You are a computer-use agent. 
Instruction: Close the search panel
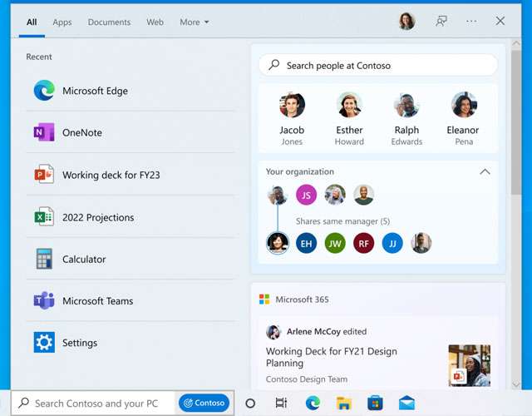coord(500,21)
